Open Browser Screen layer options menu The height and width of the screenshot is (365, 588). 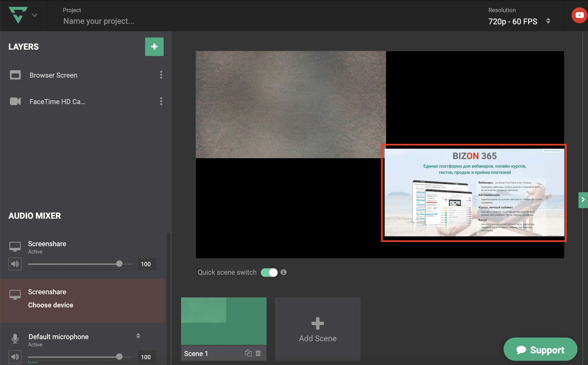point(161,75)
